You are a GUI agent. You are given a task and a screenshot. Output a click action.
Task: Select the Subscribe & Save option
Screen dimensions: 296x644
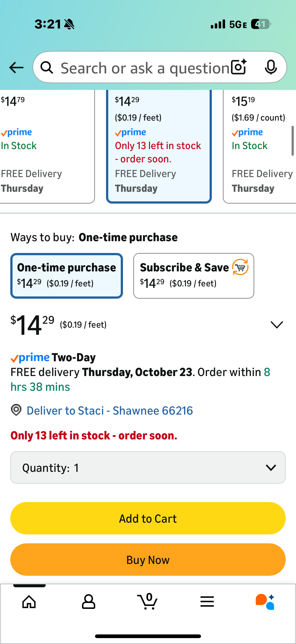pyautogui.click(x=194, y=276)
